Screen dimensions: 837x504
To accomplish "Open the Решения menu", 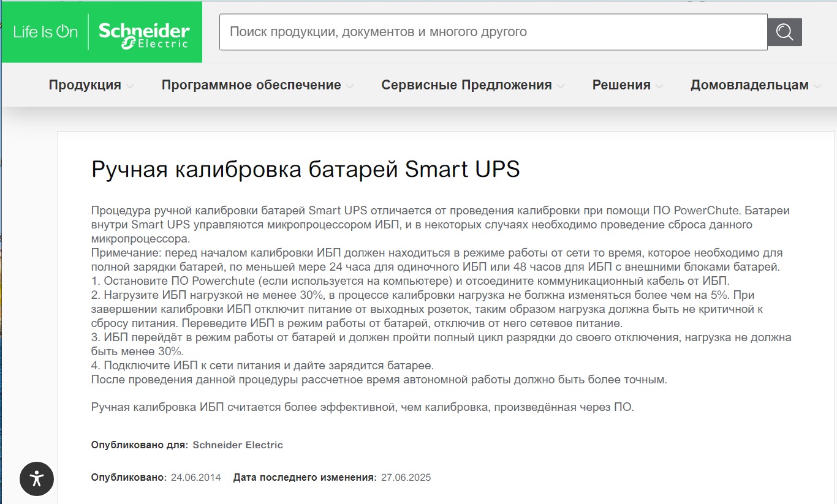I will 621,85.
